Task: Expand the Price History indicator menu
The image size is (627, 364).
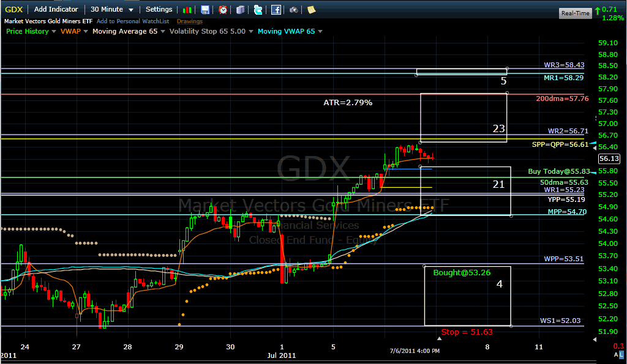Action: click(54, 32)
